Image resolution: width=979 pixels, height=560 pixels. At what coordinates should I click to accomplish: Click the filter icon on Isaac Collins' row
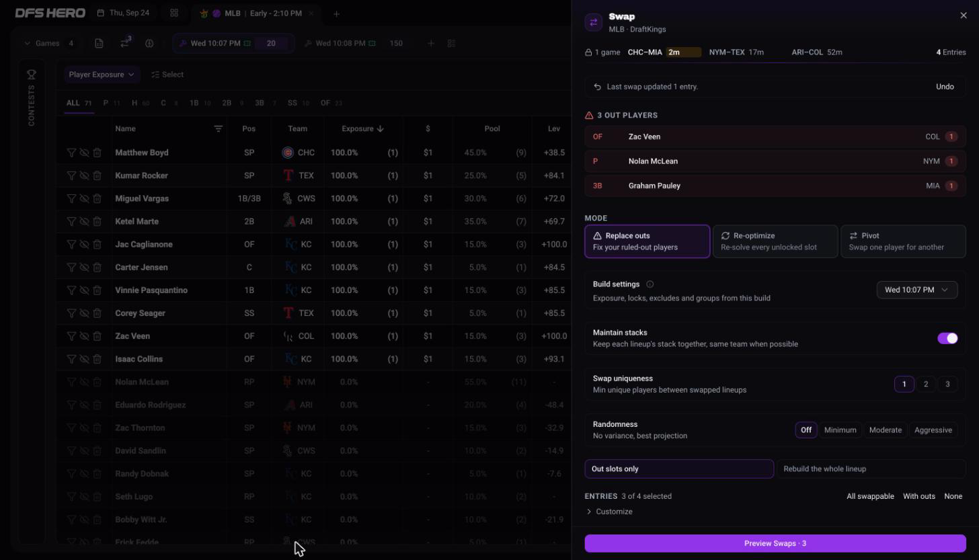pyautogui.click(x=71, y=359)
